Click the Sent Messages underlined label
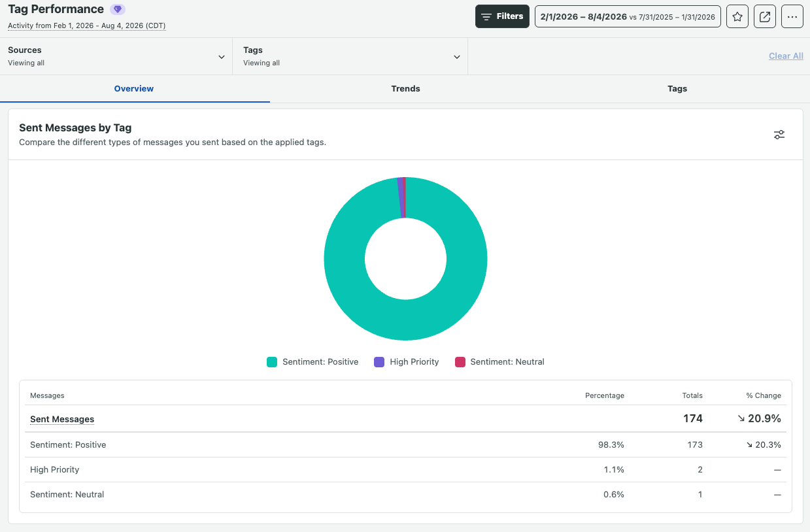Viewport: 810px width, 532px height. pos(62,420)
